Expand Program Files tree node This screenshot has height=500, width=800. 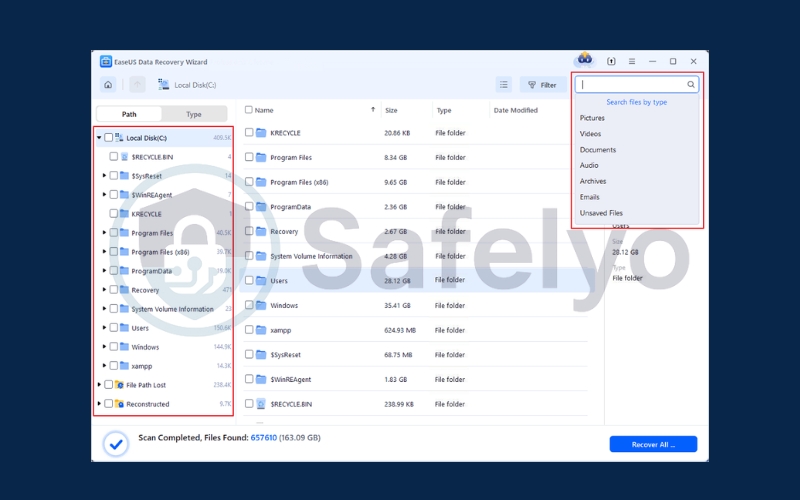(104, 232)
